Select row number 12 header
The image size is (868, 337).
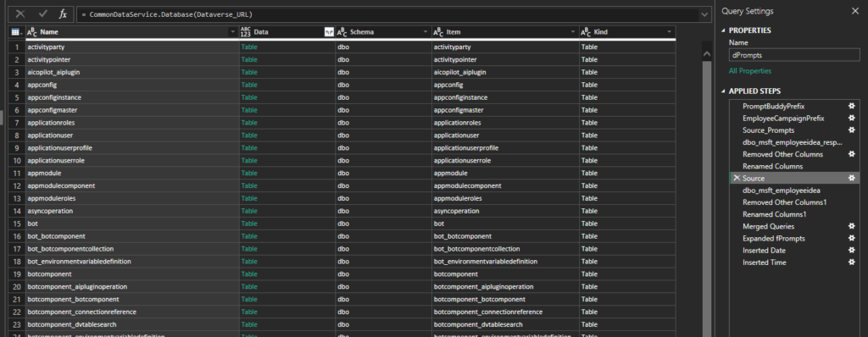(17, 185)
